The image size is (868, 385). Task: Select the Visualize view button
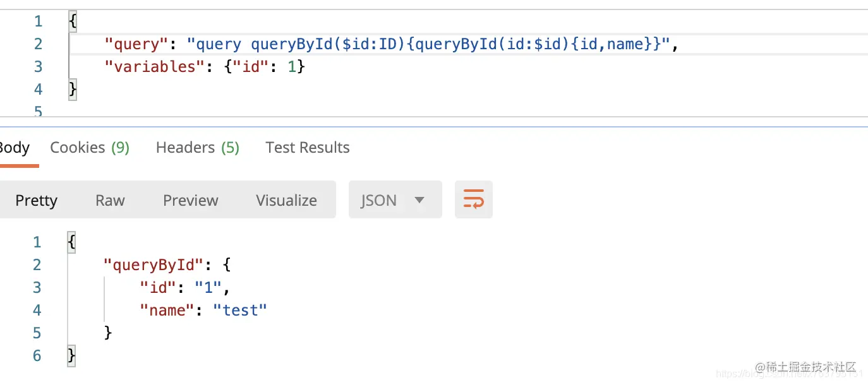(x=287, y=200)
